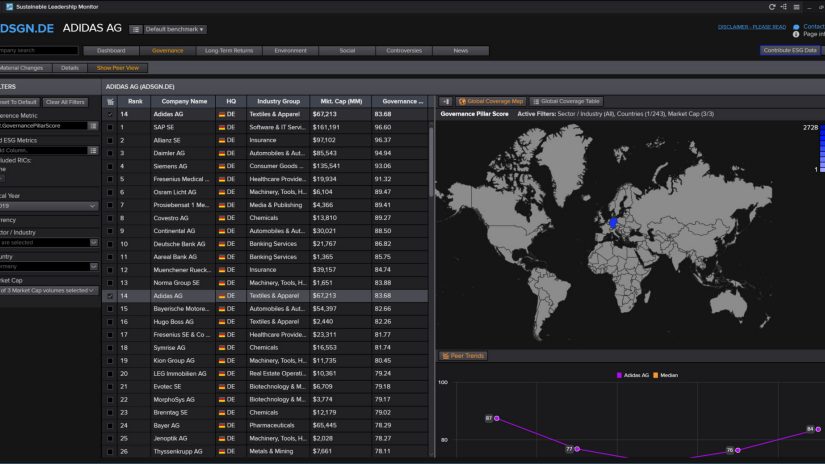The height and width of the screenshot is (464, 825).
Task: Click column chooser icon in table header
Action: click(110, 102)
